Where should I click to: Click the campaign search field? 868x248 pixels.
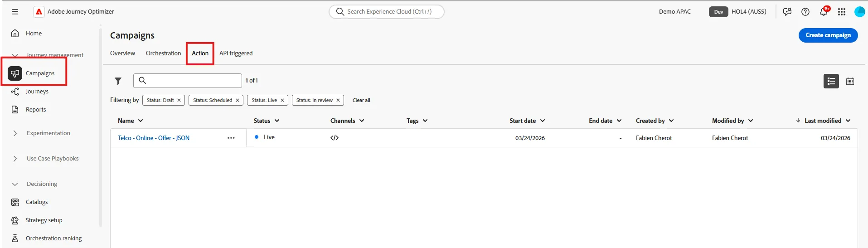(x=187, y=80)
